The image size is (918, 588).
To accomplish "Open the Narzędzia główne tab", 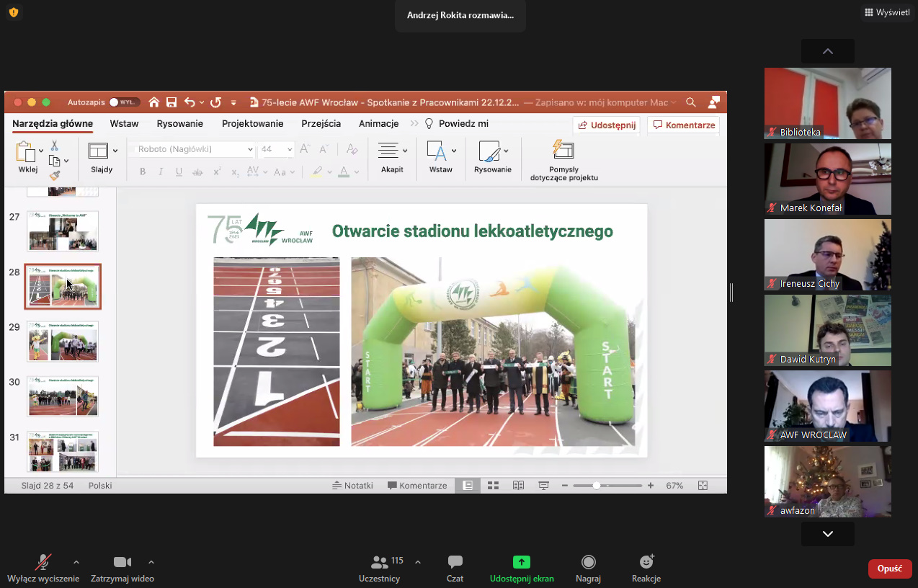I will point(53,124).
